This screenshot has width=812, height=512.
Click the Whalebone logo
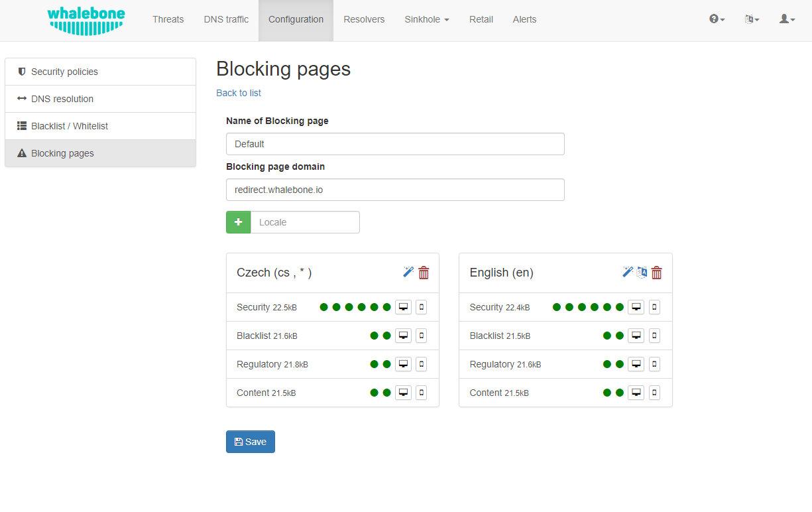point(86,21)
